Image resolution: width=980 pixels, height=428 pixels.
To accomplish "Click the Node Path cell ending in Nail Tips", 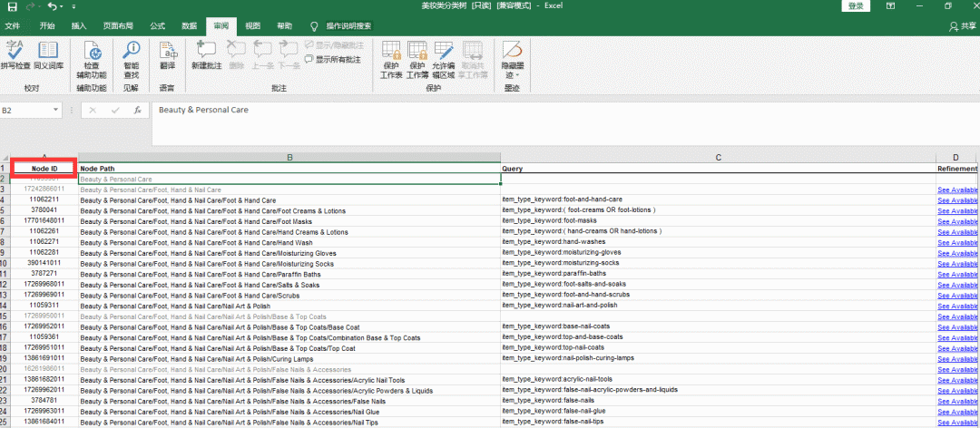I will click(x=289, y=423).
